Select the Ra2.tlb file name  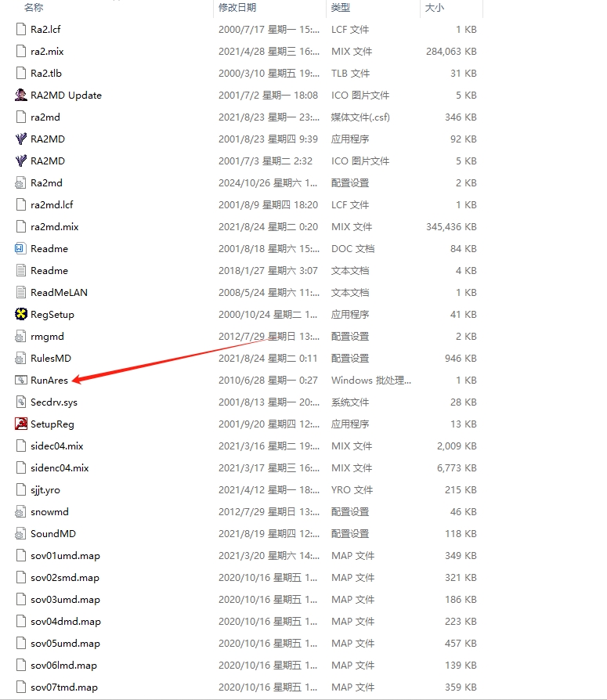tap(46, 74)
